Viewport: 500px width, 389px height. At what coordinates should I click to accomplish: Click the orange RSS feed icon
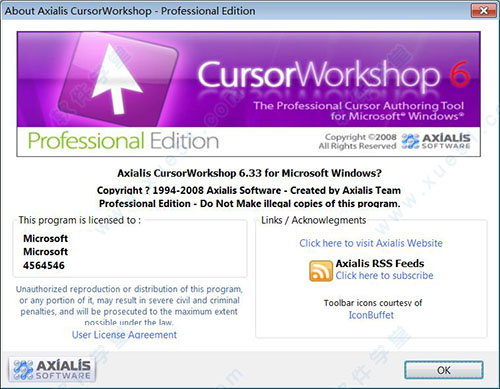tap(321, 271)
